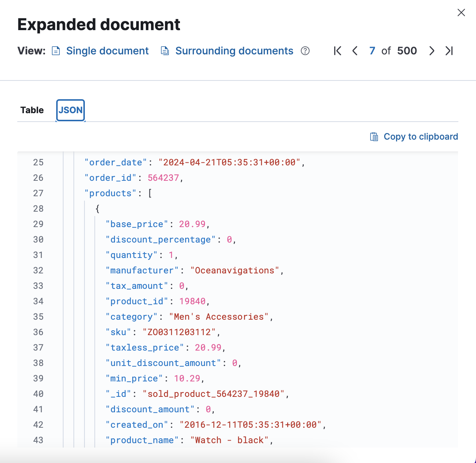The height and width of the screenshot is (463, 476).
Task: Click the "tax_amount" key
Action: (x=137, y=286)
